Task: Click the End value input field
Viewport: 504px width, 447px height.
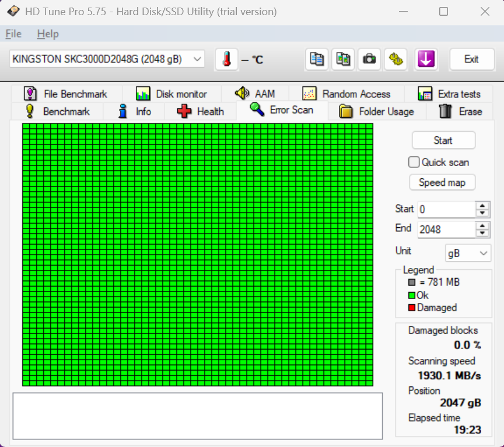Action: [x=446, y=229]
